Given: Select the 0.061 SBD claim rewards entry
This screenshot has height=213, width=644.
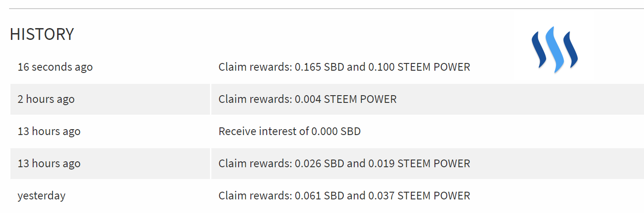Looking at the screenshot, I should 344,196.
